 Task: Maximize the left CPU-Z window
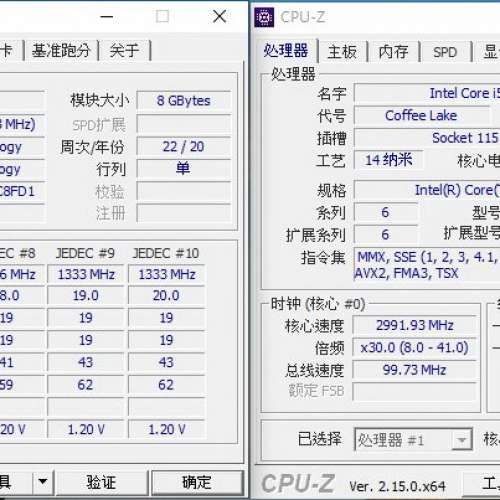(162, 16)
